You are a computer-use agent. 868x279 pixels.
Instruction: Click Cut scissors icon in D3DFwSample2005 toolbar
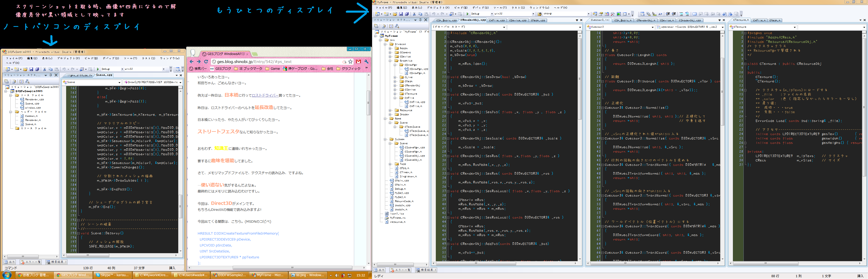[44, 69]
